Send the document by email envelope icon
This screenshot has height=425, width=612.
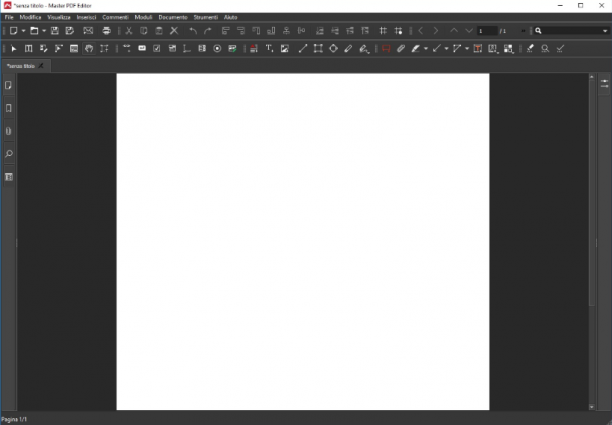(88, 31)
